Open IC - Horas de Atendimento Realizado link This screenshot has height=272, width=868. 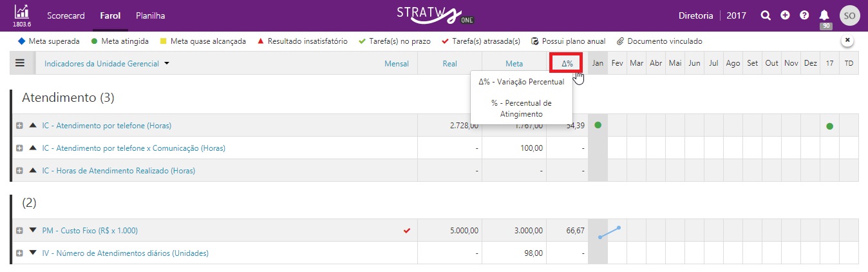118,171
